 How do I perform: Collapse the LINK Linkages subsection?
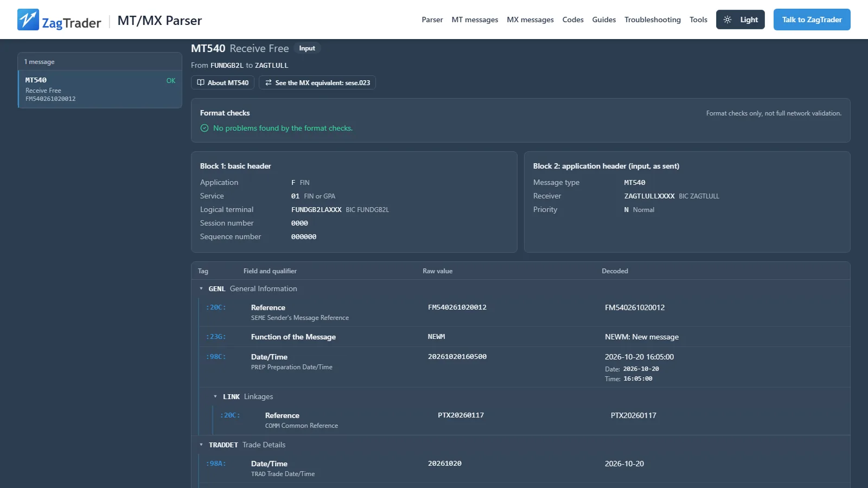[215, 396]
